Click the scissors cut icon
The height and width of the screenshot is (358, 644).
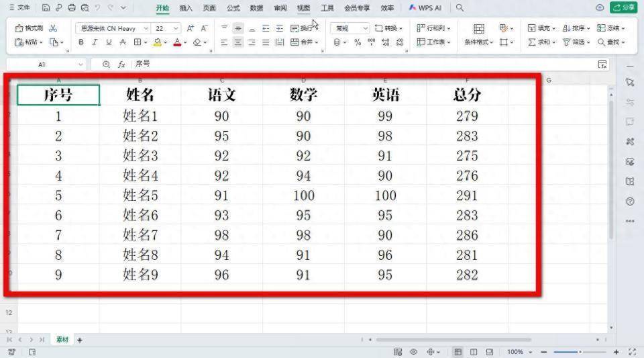[53, 28]
